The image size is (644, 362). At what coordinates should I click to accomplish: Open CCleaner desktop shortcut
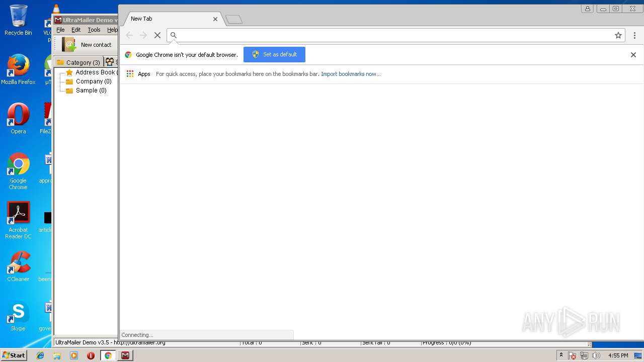pos(18,266)
